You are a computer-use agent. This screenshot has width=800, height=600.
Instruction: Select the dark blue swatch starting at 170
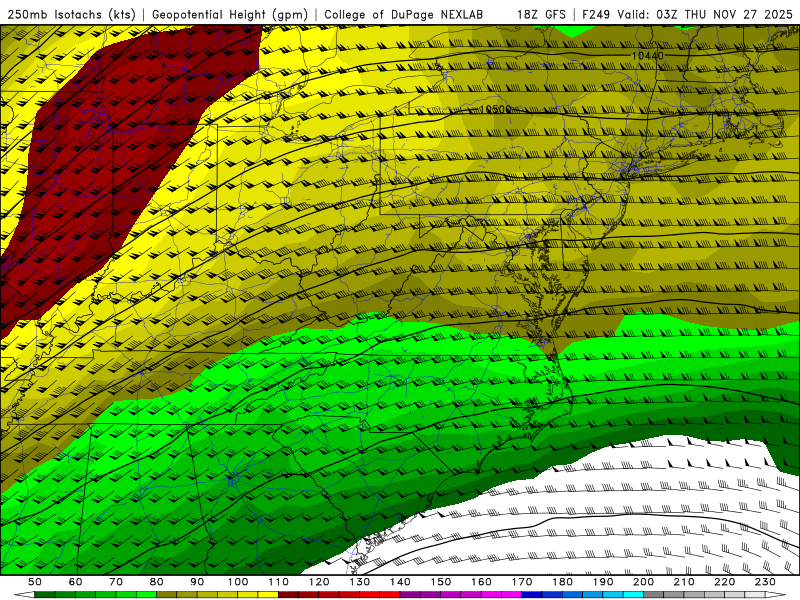click(x=532, y=595)
